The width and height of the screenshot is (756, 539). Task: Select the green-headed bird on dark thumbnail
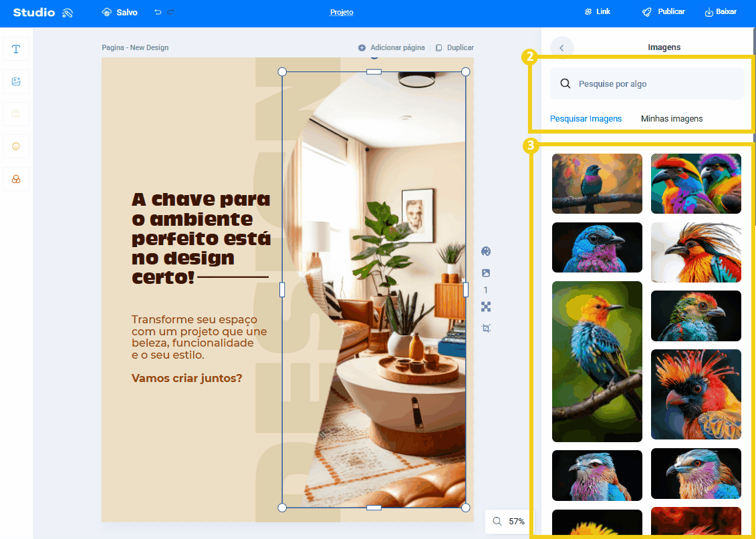coord(696,316)
